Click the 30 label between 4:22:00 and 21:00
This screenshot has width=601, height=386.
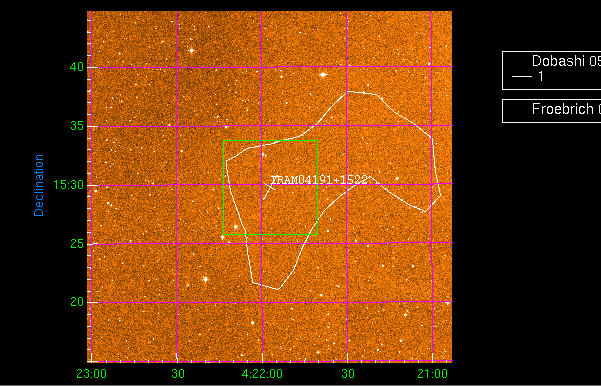click(x=348, y=373)
